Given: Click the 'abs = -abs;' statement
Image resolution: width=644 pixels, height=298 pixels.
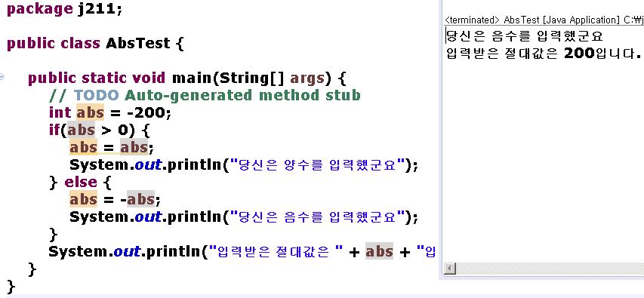Looking at the screenshot, I should [x=115, y=199].
